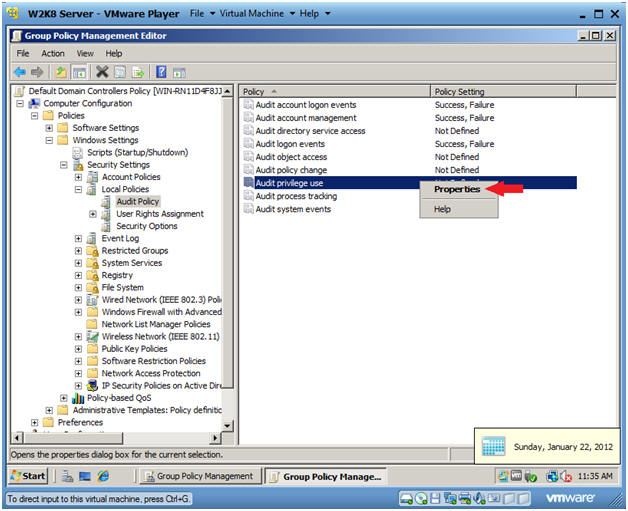This screenshot has width=628, height=511.
Task: Click the VMware hard disk status icon
Action: 407,499
